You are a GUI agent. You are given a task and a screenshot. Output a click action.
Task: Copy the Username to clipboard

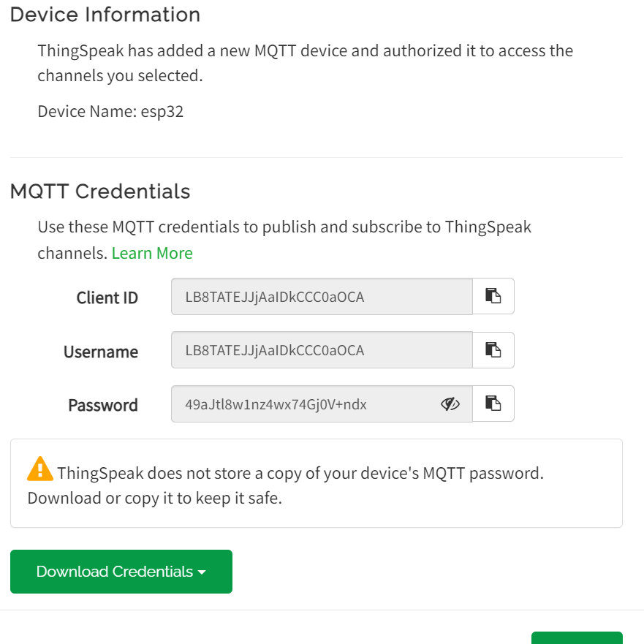click(493, 350)
